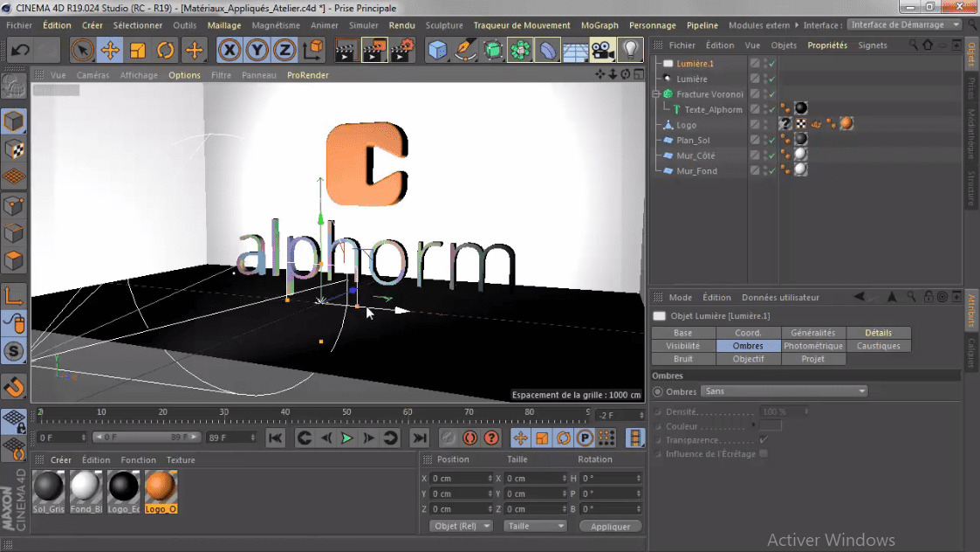Open the Objet (Rel) coordinate dropdown
The width and height of the screenshot is (980, 552).
[x=461, y=527]
